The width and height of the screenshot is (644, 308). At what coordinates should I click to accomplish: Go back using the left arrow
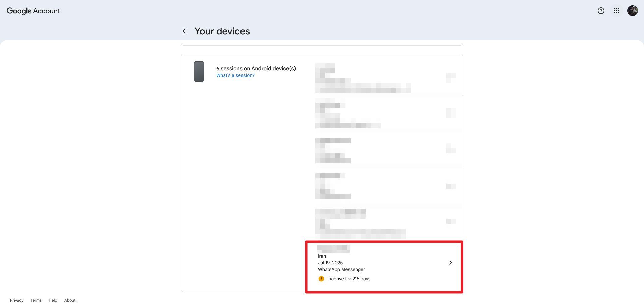185,31
